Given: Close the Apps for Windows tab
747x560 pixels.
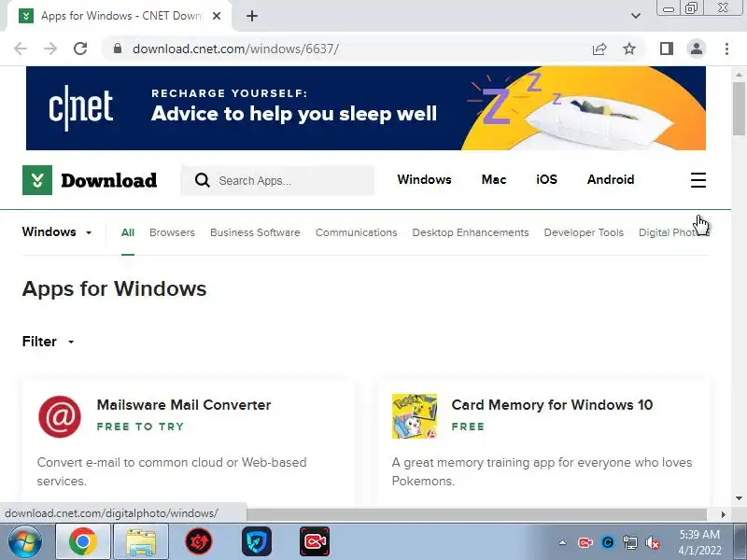Looking at the screenshot, I should pyautogui.click(x=217, y=16).
